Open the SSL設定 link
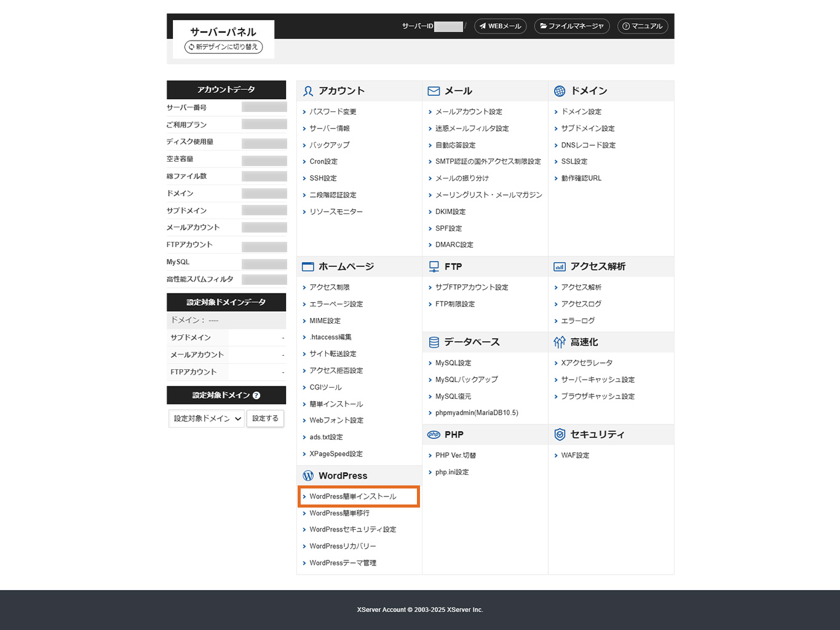This screenshot has height=630, width=840. point(574,162)
